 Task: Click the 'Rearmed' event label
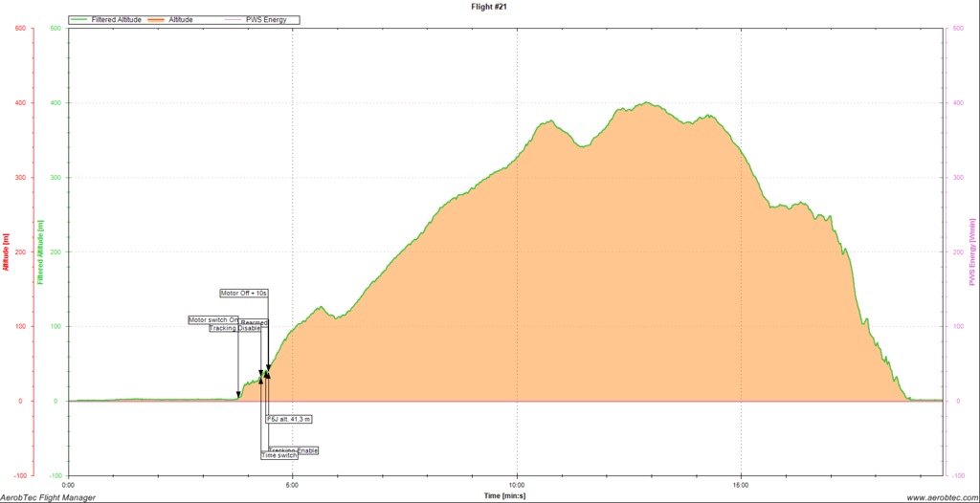(x=256, y=323)
